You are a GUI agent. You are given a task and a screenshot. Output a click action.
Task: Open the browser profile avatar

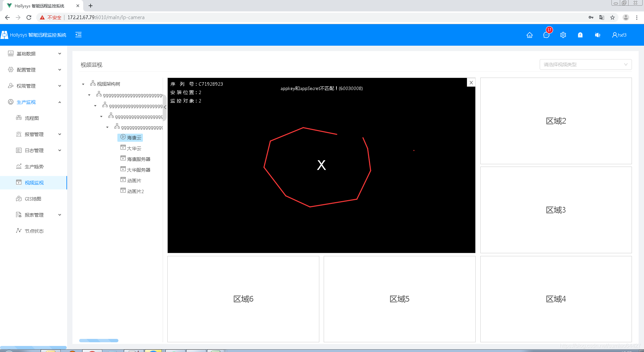click(626, 17)
